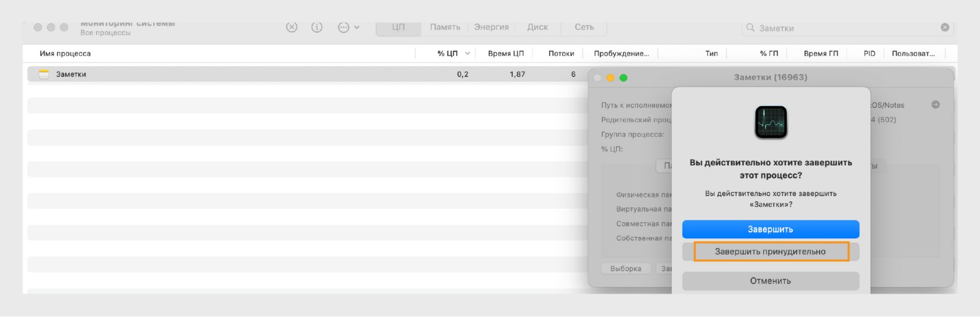Viewport: 980px width, 317px height.
Task: Click Завершить принудительно button
Action: click(x=771, y=252)
